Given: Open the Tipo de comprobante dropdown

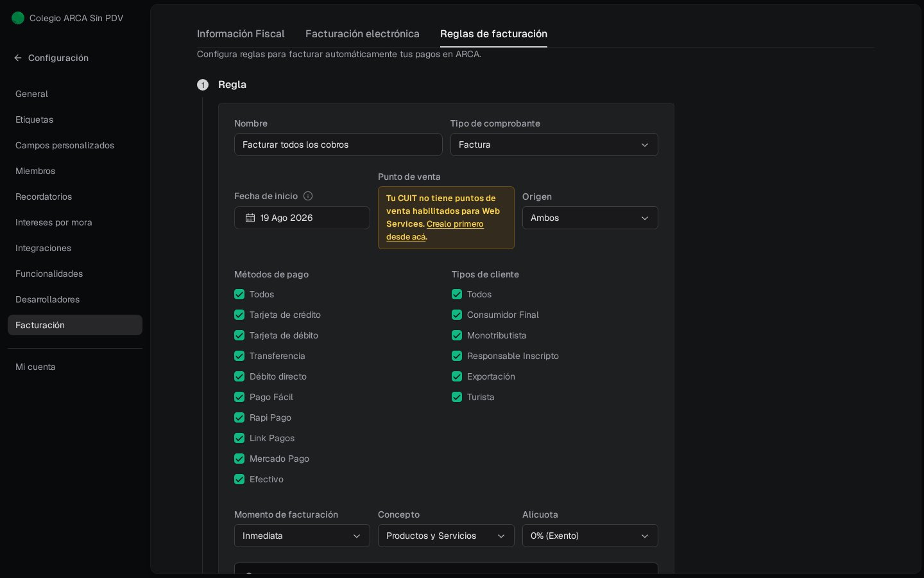Looking at the screenshot, I should click(554, 144).
